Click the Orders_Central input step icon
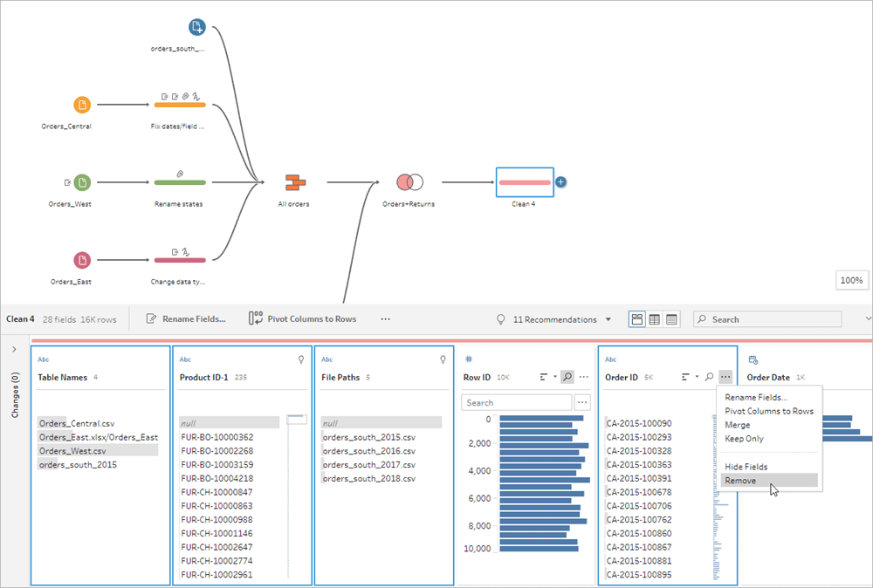This screenshot has width=873, height=588. (x=80, y=105)
